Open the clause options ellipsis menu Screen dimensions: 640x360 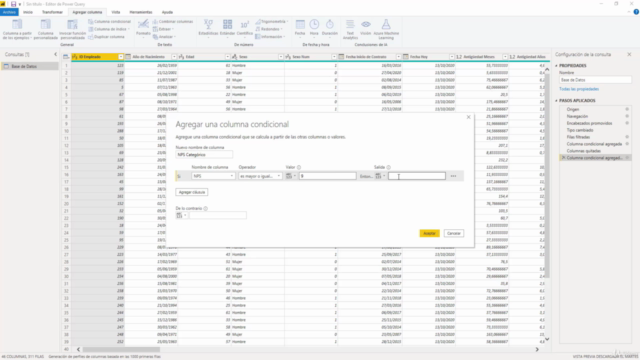pyautogui.click(x=453, y=176)
